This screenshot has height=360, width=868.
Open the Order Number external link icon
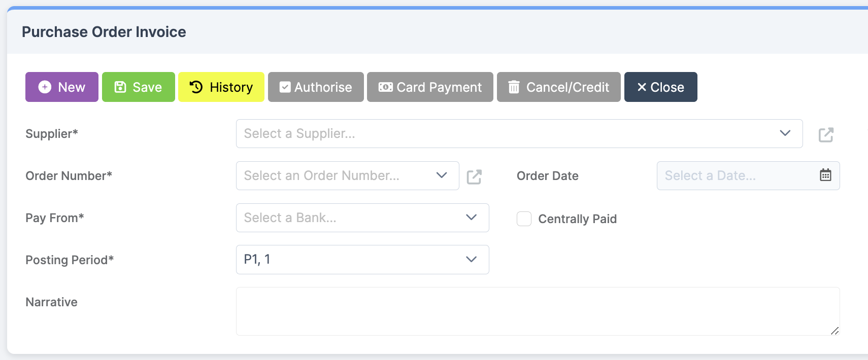[474, 176]
